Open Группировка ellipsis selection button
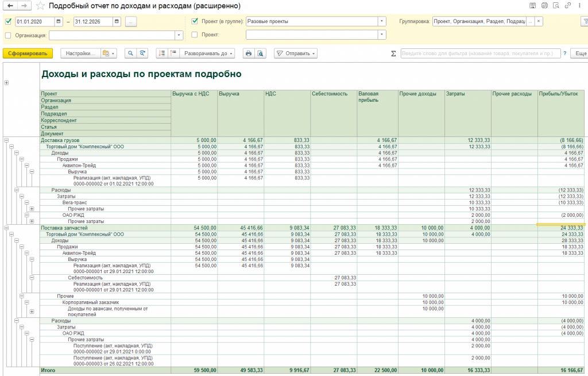The height and width of the screenshot is (376, 588). 530,21
